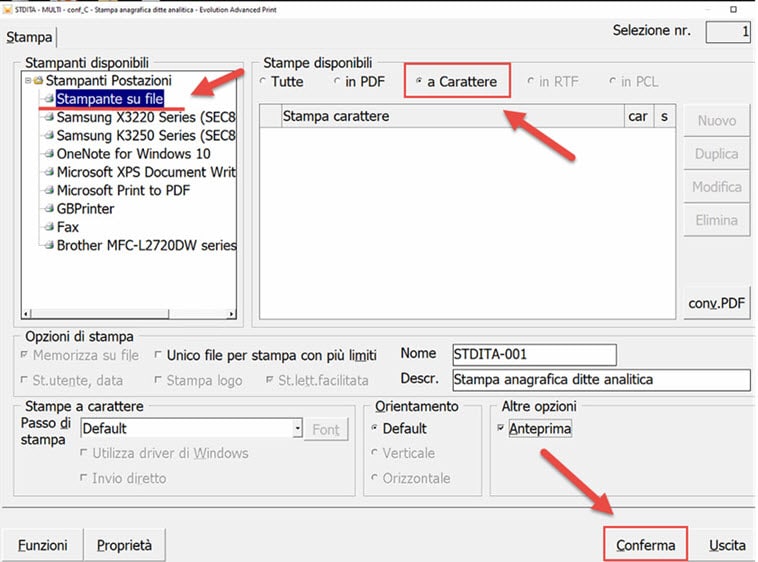Pick the Fax printer item
Image resolution: width=758 pixels, height=562 pixels.
(x=68, y=227)
